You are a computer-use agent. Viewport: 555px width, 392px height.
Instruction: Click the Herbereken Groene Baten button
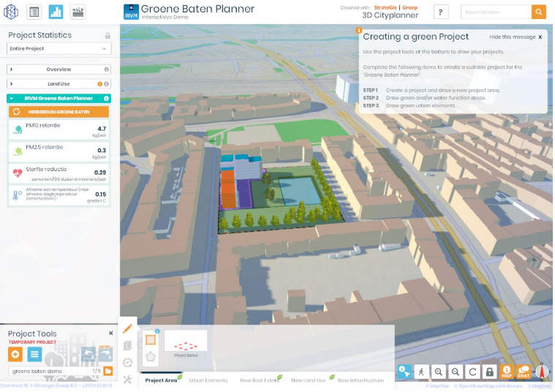tap(58, 112)
